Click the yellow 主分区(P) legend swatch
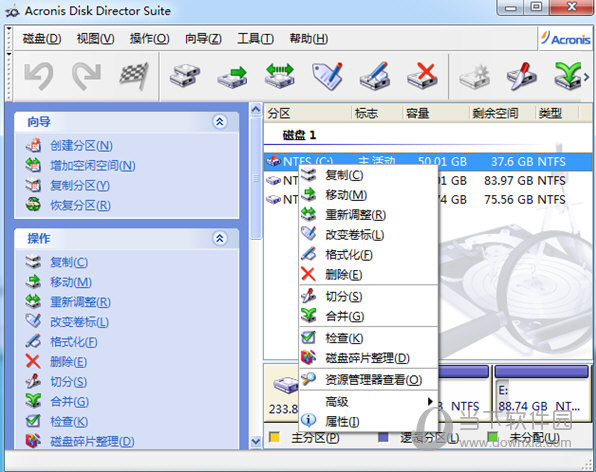The height and width of the screenshot is (472, 596). pyautogui.click(x=274, y=437)
